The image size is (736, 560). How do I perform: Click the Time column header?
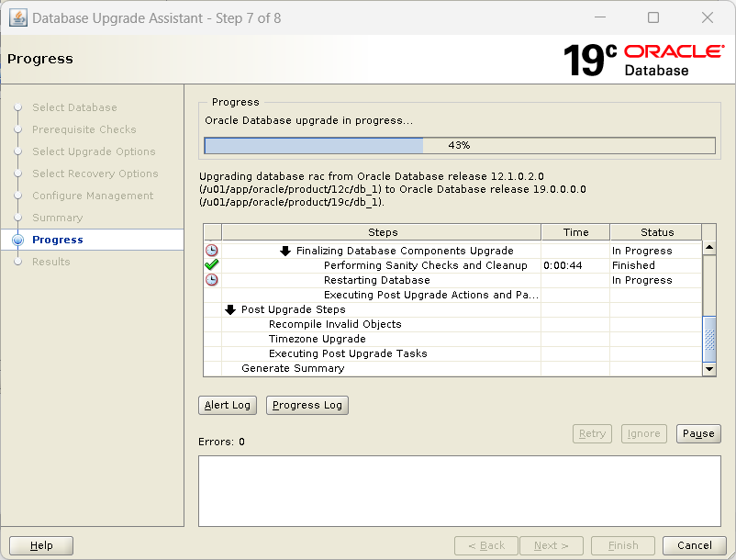click(x=576, y=232)
